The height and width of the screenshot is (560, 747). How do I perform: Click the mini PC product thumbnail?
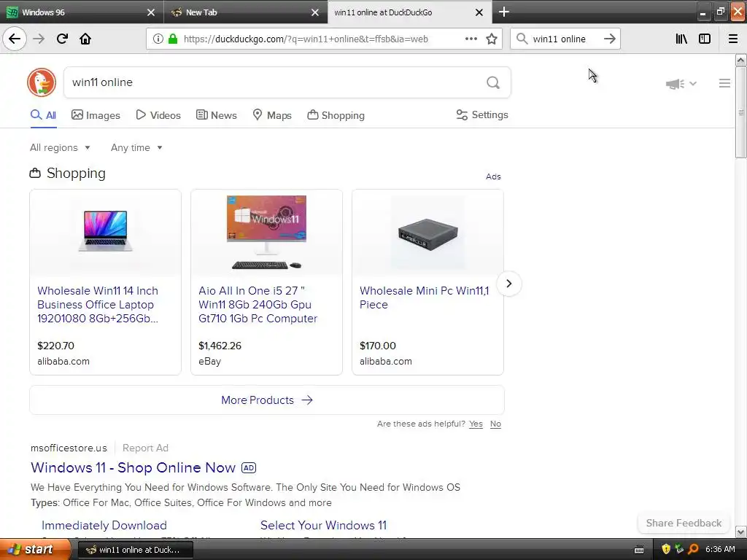tap(427, 232)
